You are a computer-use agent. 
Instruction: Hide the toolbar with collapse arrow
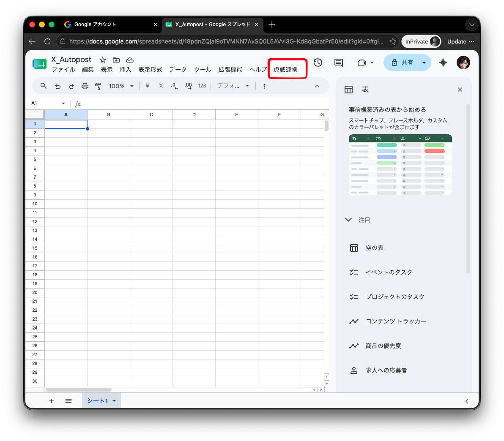point(317,86)
